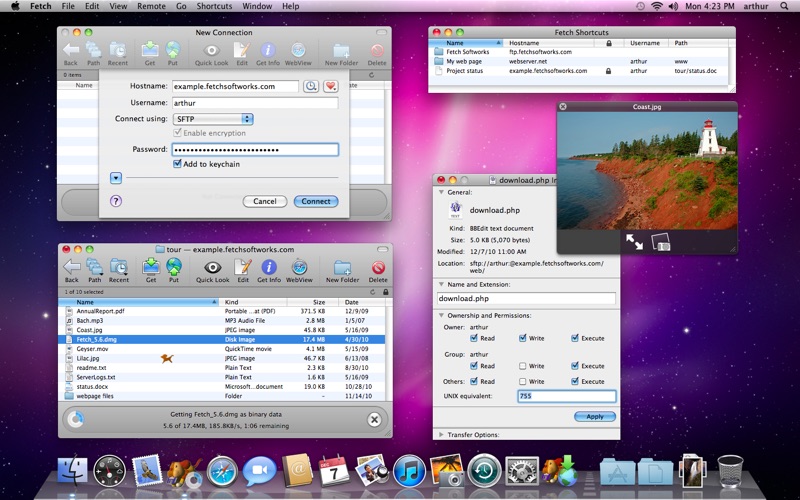Sort Fetch Shortcuts by Name column

(x=466, y=43)
